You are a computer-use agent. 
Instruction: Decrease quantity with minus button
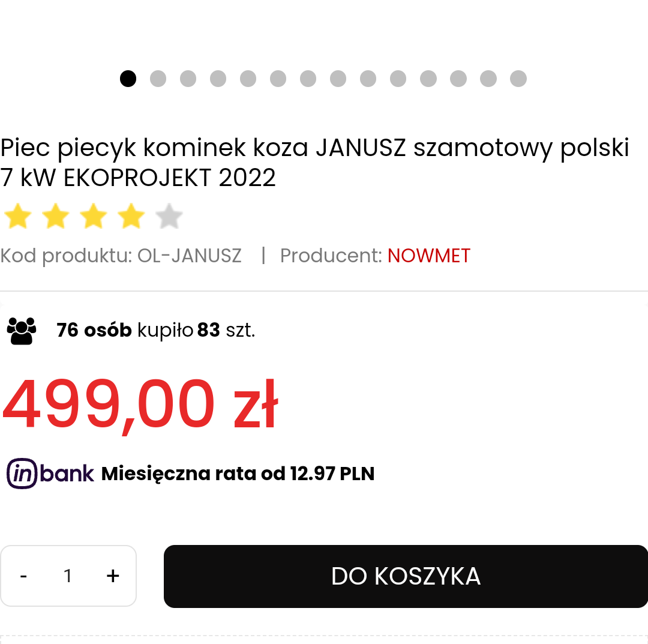pos(23,576)
